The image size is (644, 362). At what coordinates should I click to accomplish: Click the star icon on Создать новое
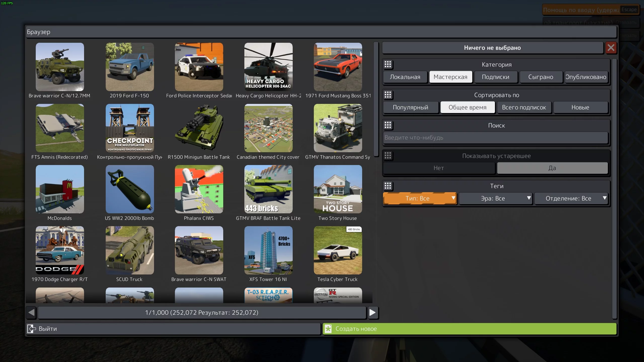point(328,329)
